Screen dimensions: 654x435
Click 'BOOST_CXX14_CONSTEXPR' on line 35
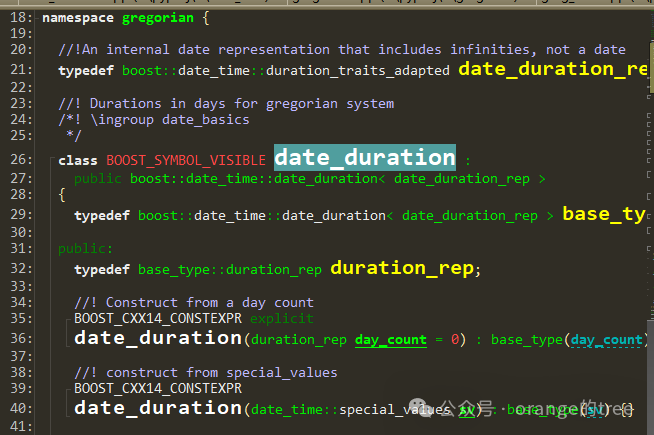click(158, 319)
